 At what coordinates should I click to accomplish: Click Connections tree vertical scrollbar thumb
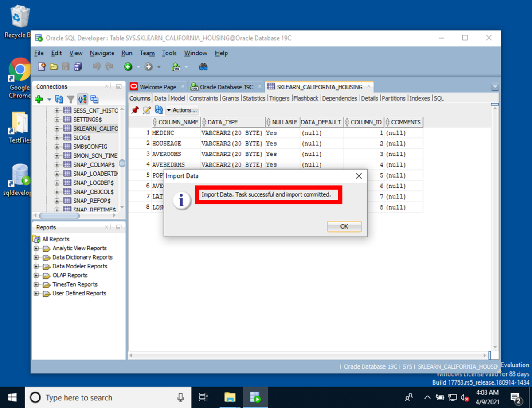click(x=122, y=163)
